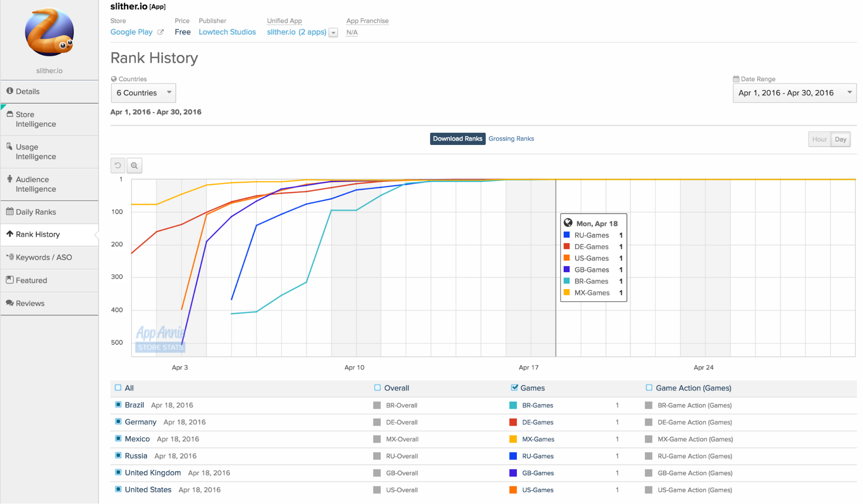This screenshot has height=504, width=863.
Task: Reset chart zoom with the undo icon
Action: pyautogui.click(x=118, y=166)
